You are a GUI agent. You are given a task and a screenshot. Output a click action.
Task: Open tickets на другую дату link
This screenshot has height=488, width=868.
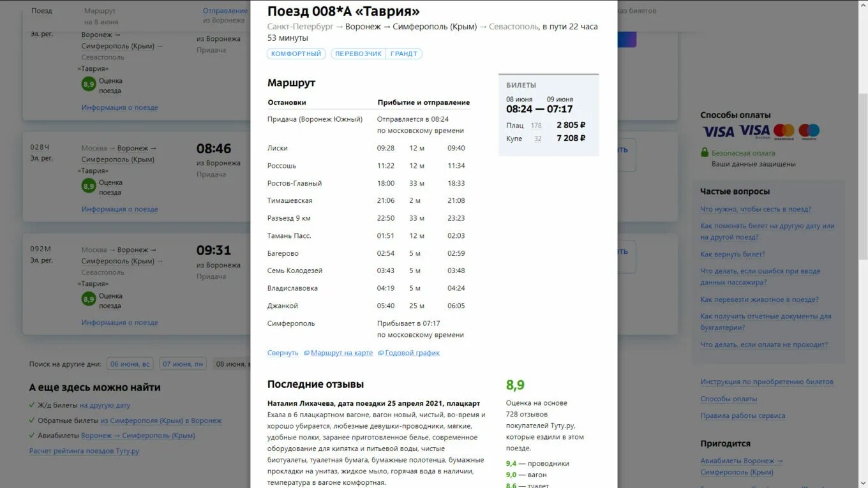(105, 405)
